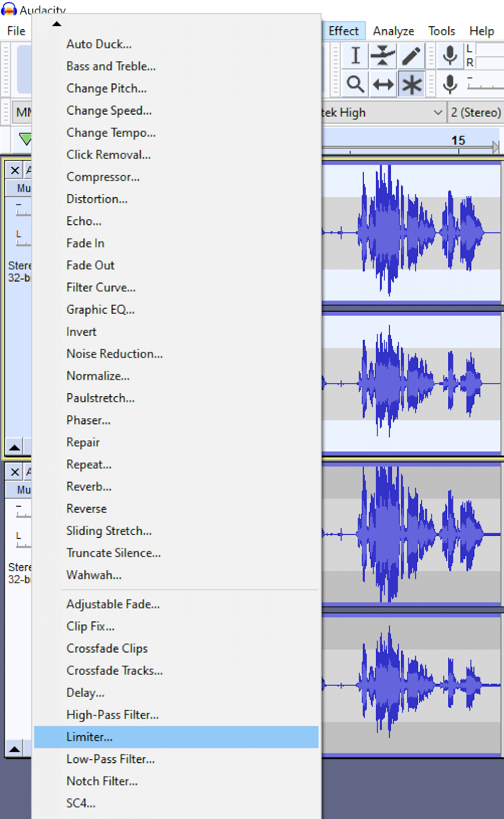The width and height of the screenshot is (504, 819).
Task: Open the Analyze menu
Action: click(x=393, y=31)
